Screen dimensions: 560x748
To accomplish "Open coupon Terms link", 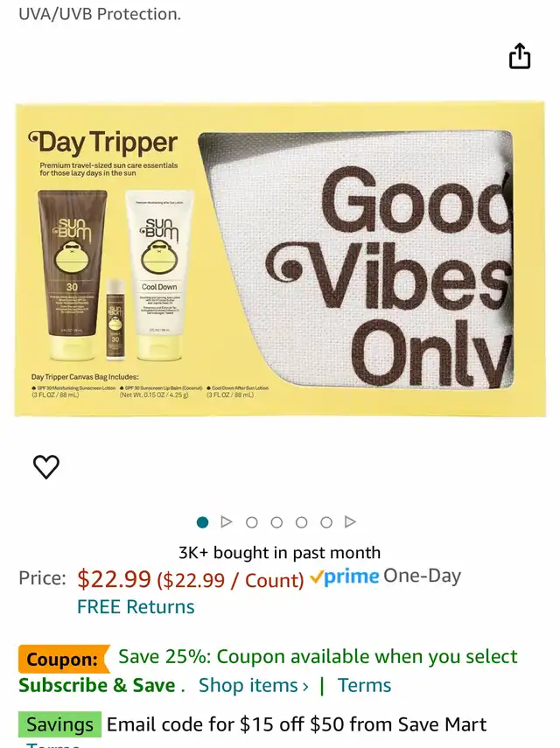I will 364,686.
